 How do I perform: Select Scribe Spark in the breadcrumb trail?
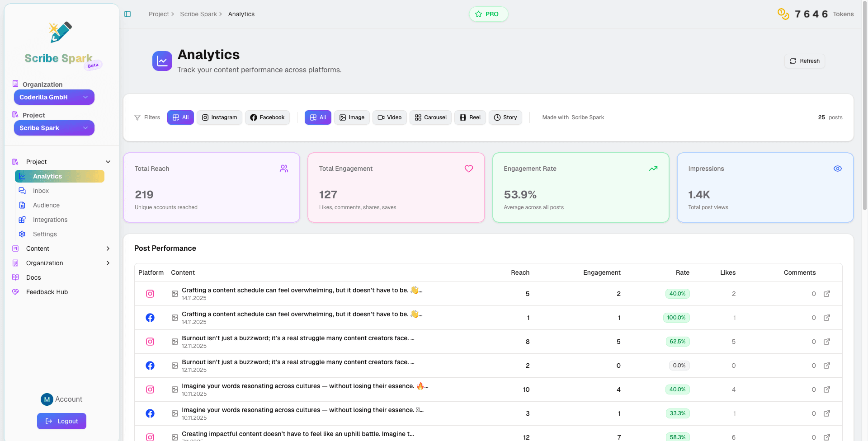199,14
